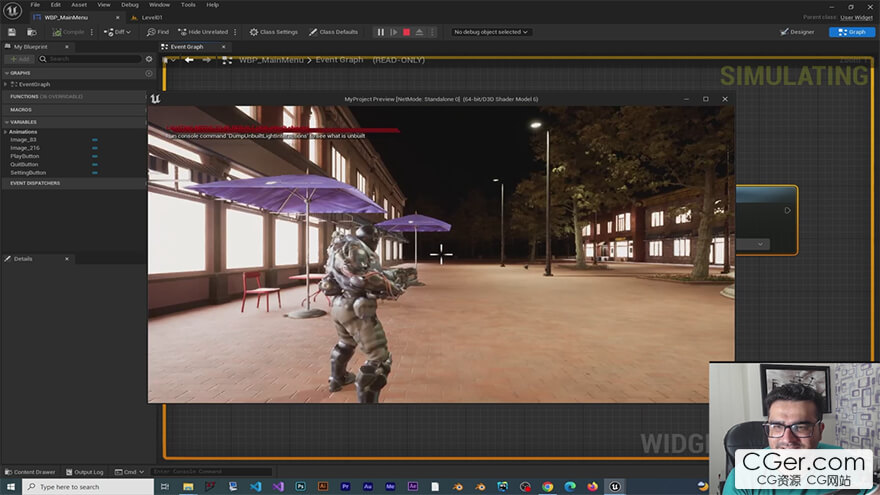Click the Browse to asset icon
The height and width of the screenshot is (495, 880).
coord(32,32)
